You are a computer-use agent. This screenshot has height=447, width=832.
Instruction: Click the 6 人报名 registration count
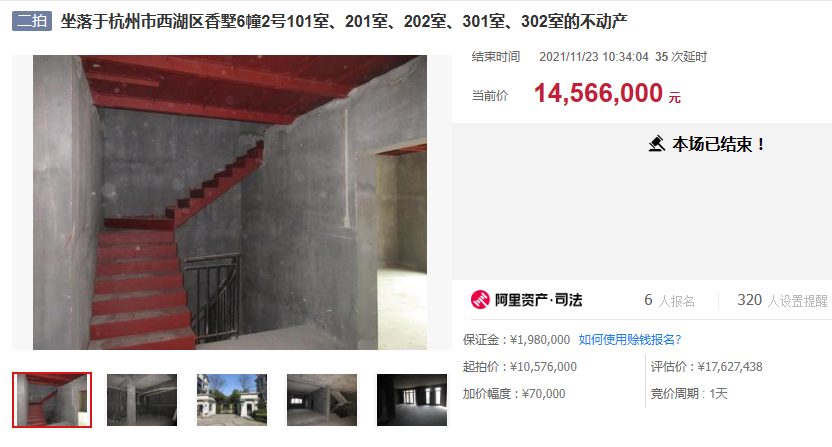point(669,300)
